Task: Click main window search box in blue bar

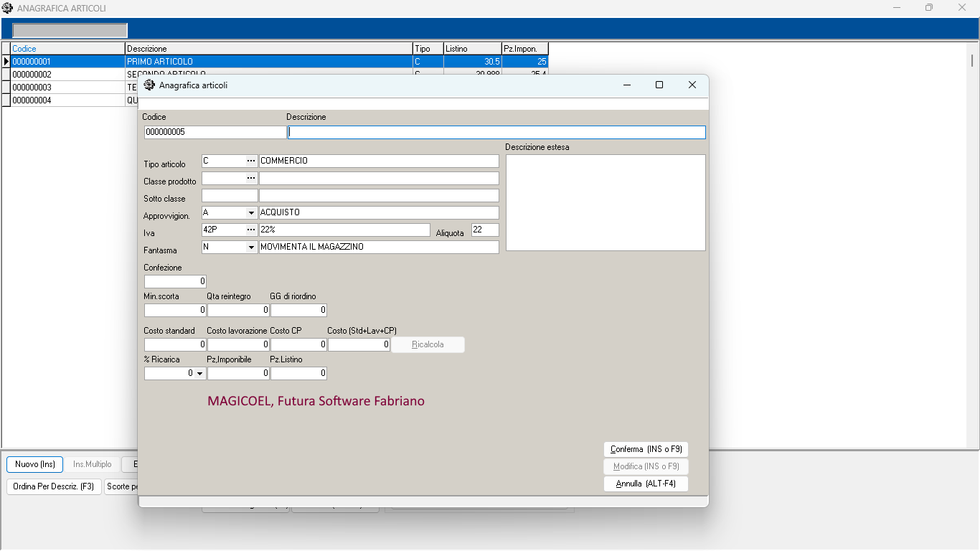Action: click(x=70, y=30)
